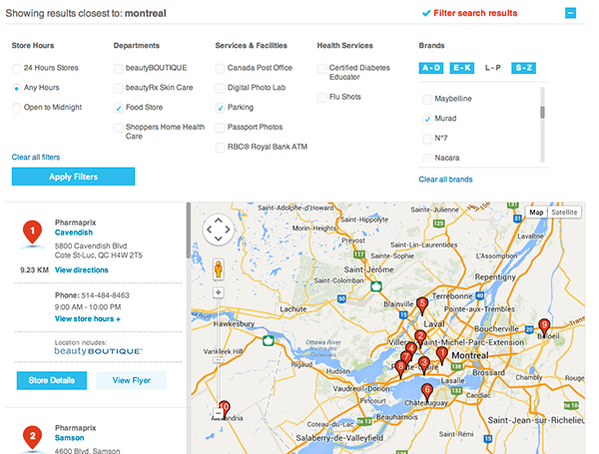Check the beautyBOUTIQUE department box
This screenshot has height=454, width=599.
(x=118, y=68)
